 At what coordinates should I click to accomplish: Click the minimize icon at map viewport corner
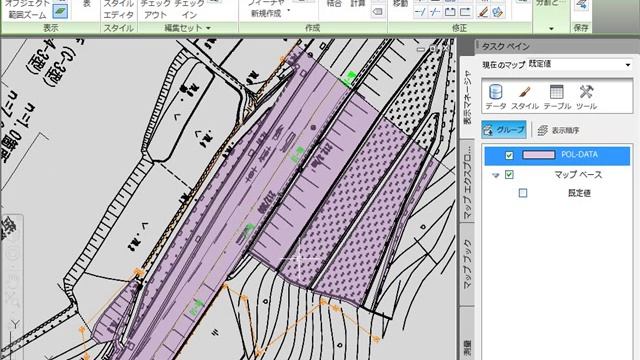point(420,49)
